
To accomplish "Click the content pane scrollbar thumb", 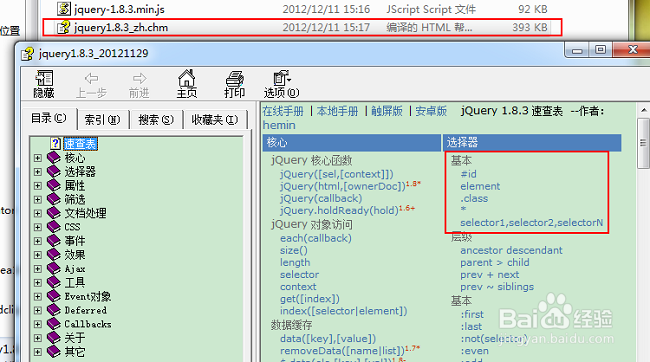I will tap(643, 143).
